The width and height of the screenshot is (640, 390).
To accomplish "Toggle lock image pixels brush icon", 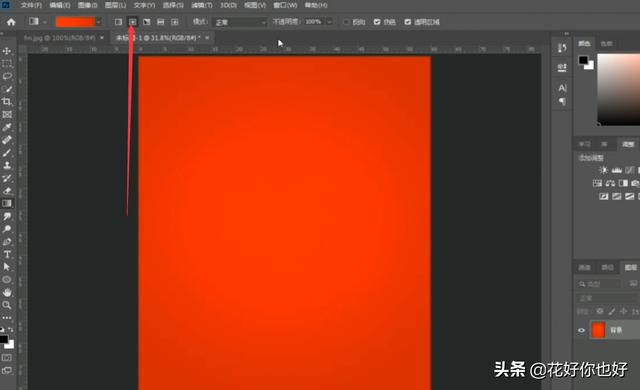I will [x=611, y=311].
